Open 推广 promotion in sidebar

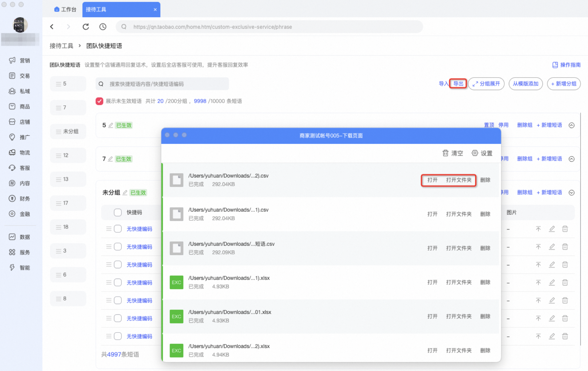pos(19,137)
